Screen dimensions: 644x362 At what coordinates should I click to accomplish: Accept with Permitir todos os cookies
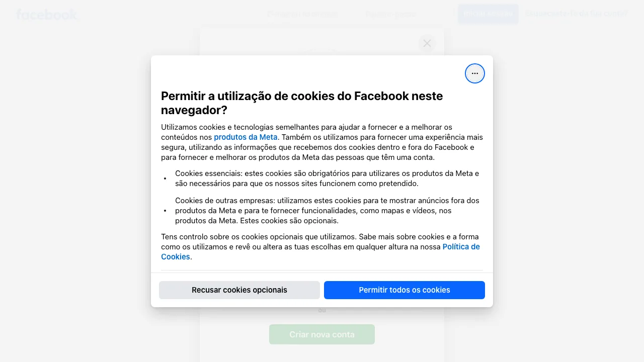point(405,290)
